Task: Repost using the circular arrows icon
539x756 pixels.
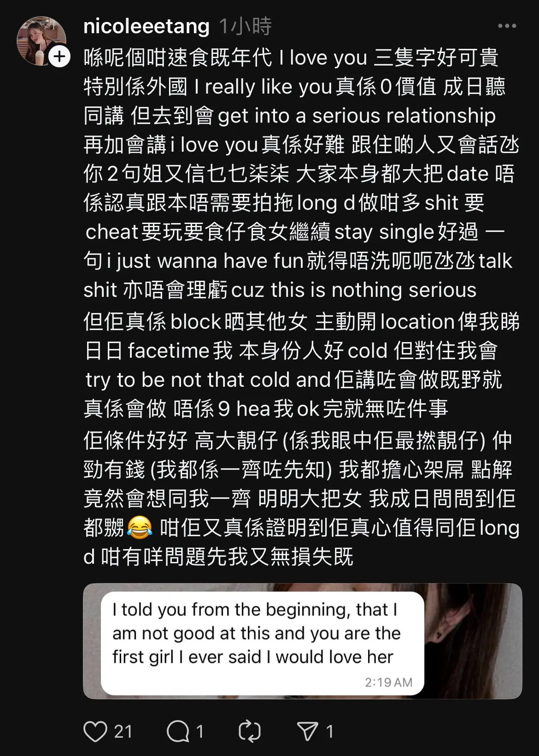Action: pyautogui.click(x=249, y=731)
